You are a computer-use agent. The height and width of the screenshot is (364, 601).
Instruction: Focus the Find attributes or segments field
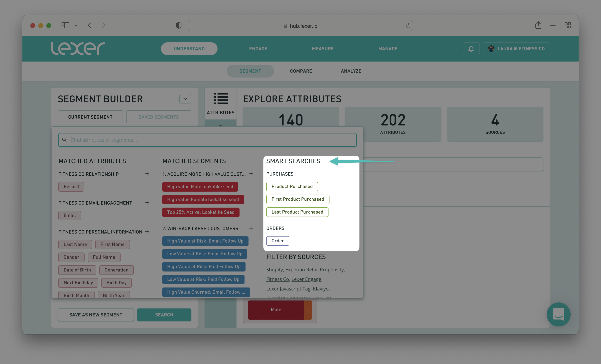pos(207,140)
